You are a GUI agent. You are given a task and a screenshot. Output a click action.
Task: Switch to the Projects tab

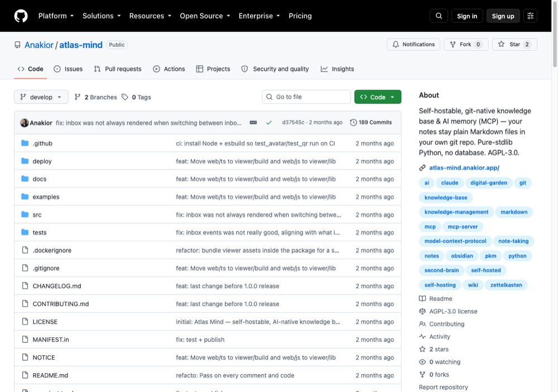coord(213,69)
